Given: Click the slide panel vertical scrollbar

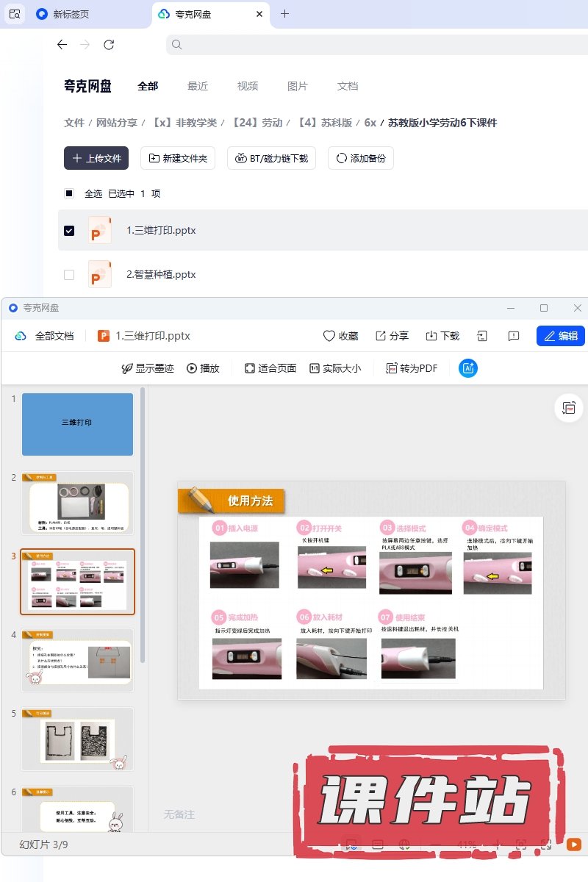Looking at the screenshot, I should point(143,514).
